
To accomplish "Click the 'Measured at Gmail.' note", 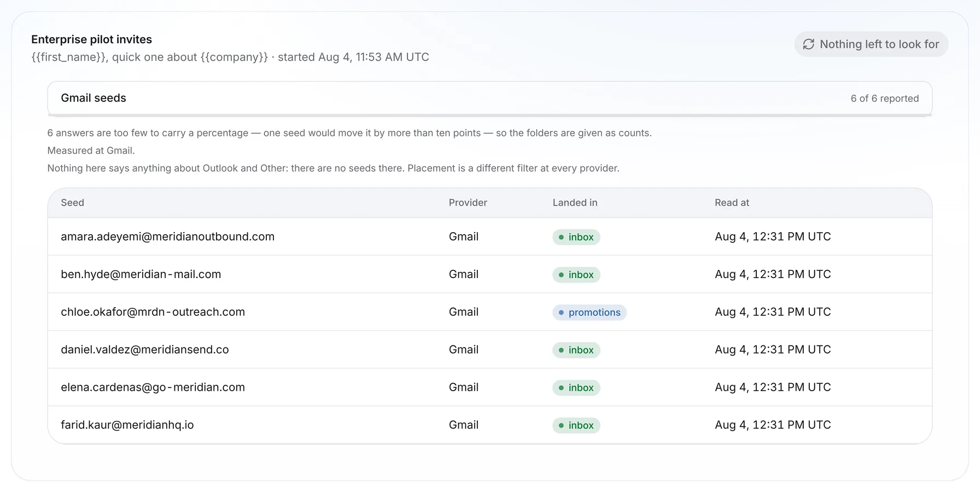I will (x=91, y=151).
